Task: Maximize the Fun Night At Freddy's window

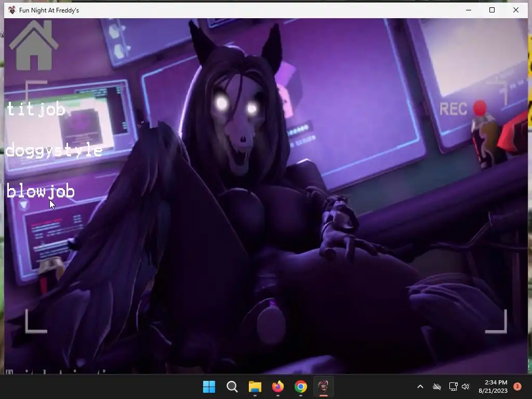Action: [492, 10]
